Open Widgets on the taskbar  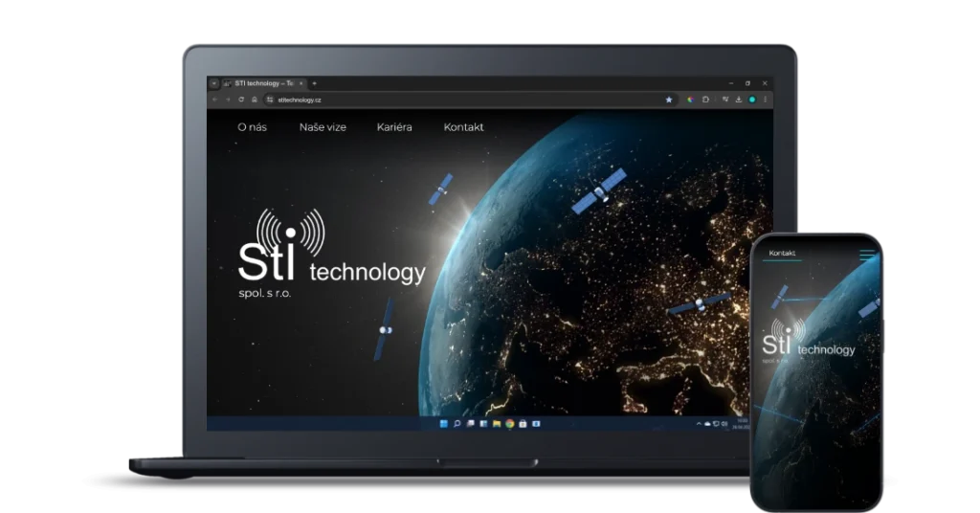(483, 424)
